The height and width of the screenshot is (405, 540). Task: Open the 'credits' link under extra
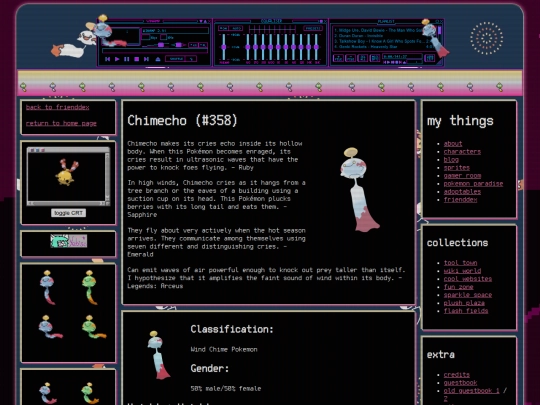tap(457, 375)
